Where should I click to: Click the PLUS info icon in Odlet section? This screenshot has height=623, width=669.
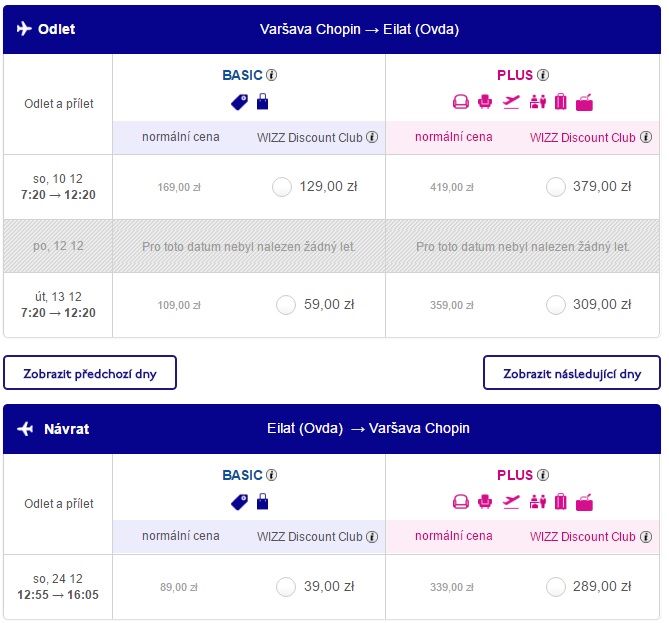click(x=543, y=75)
